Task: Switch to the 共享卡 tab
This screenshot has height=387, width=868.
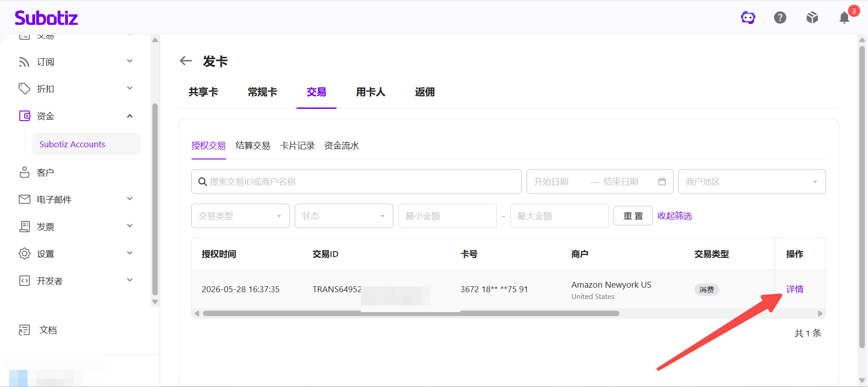Action: pos(203,92)
